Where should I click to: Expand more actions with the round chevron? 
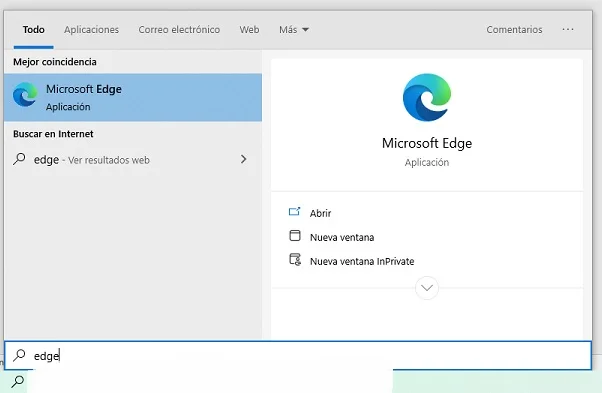[427, 288]
